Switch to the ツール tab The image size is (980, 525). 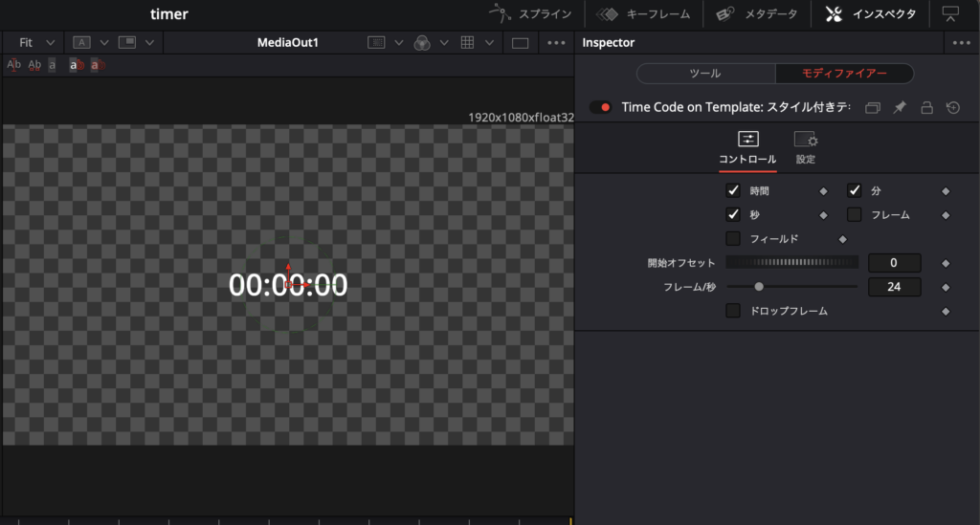(705, 74)
